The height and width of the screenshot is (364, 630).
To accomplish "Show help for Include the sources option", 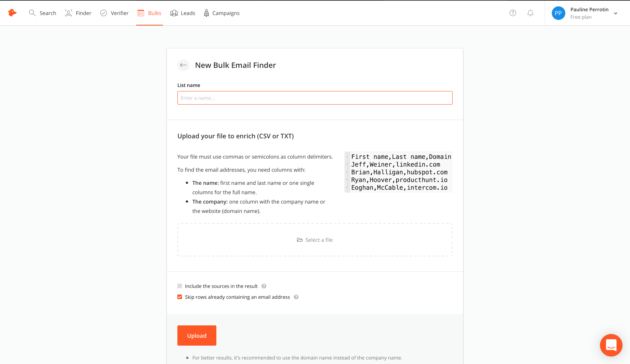I will click(264, 286).
